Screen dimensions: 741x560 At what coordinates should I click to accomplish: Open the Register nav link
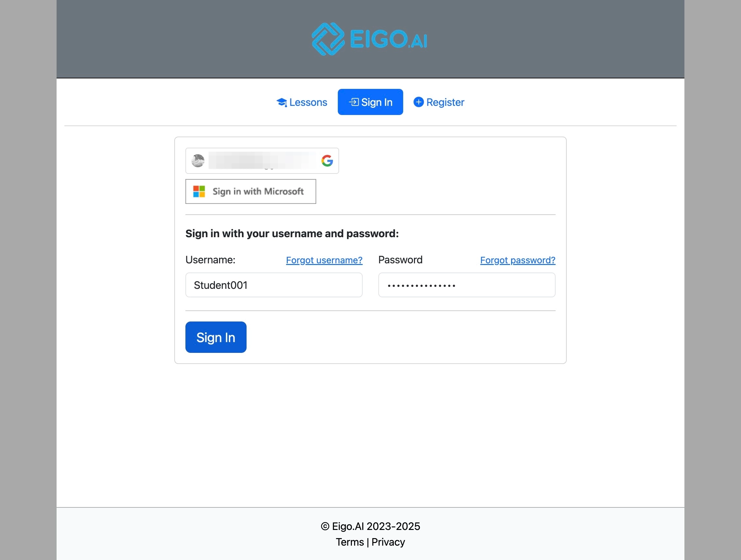click(439, 102)
